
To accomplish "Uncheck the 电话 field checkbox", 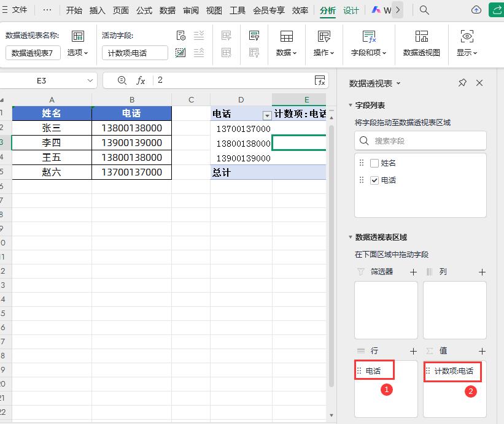I will tap(374, 180).
